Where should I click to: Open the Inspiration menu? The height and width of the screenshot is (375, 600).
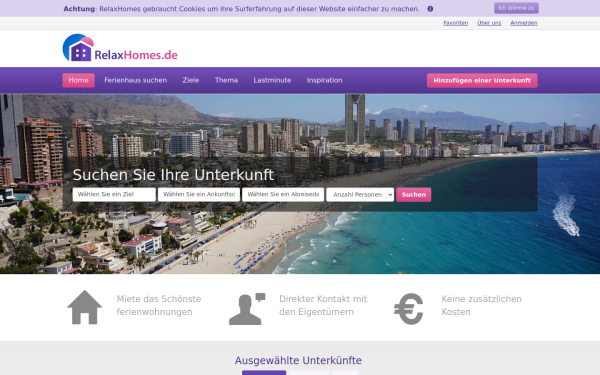[x=324, y=80]
